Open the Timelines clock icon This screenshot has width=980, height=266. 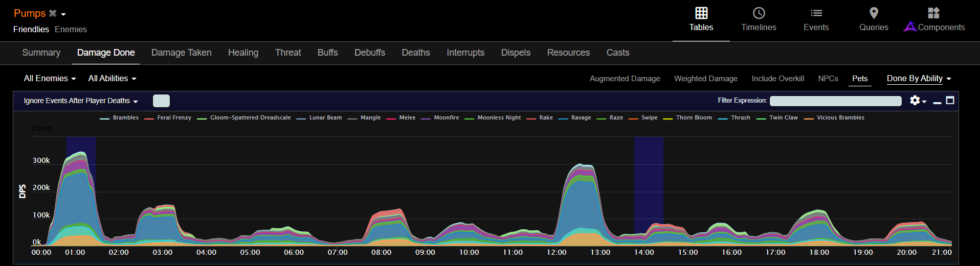pos(759,13)
